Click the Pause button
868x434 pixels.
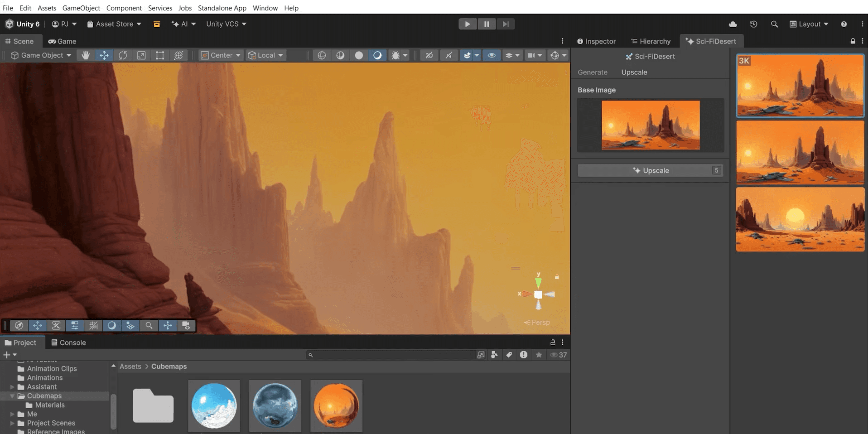[x=487, y=24]
